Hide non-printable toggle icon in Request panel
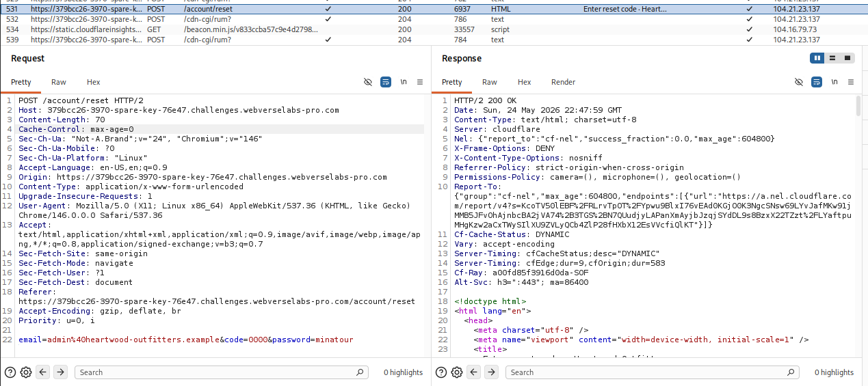 point(368,82)
